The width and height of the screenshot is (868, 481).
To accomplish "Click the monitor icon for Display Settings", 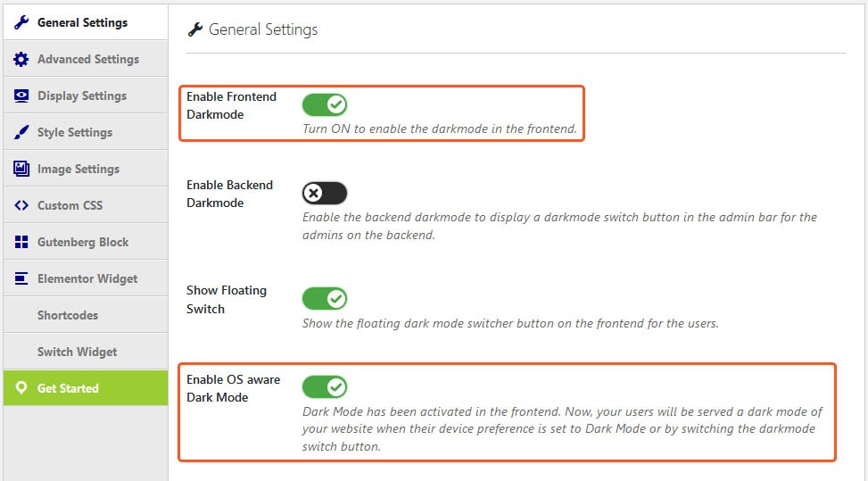I will 21,95.
